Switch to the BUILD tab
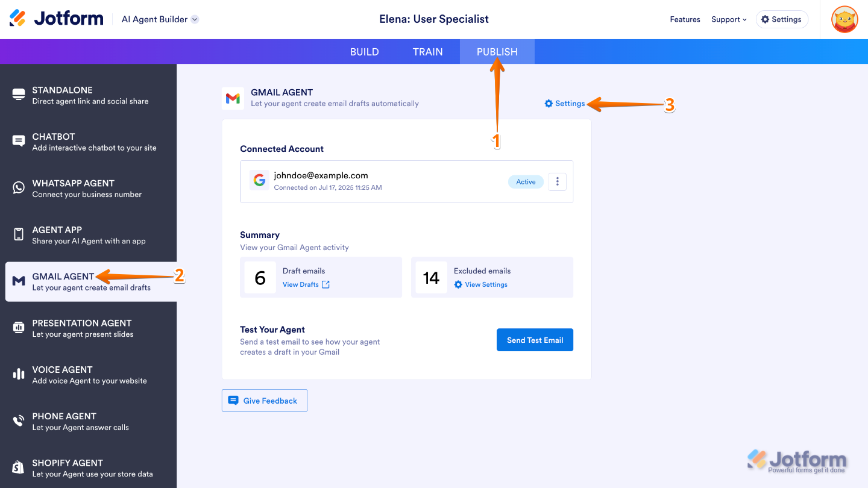 [365, 52]
